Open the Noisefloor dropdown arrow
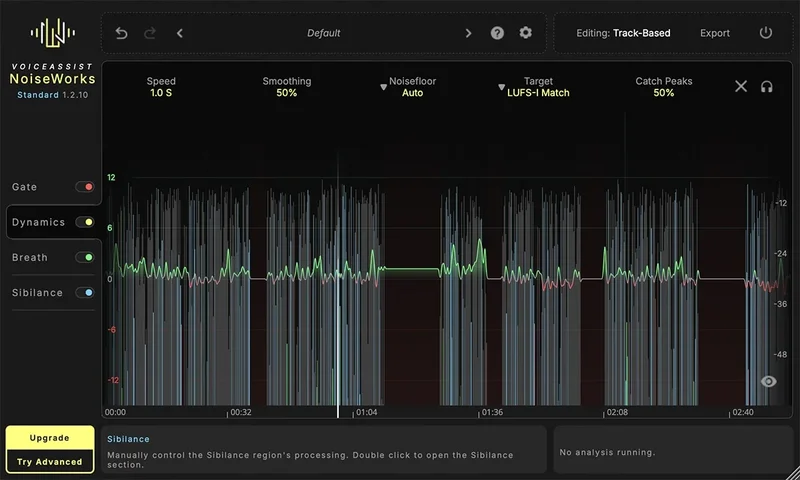This screenshot has height=480, width=800. point(384,87)
